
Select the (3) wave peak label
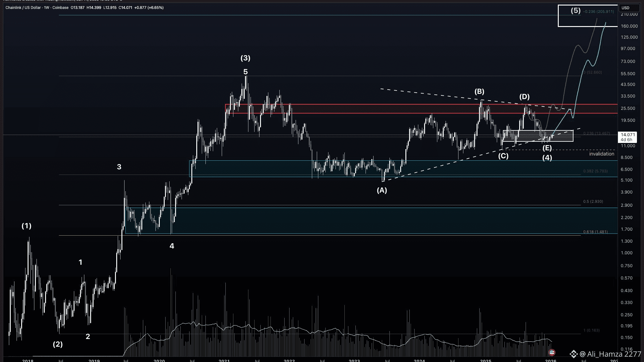pyautogui.click(x=245, y=58)
